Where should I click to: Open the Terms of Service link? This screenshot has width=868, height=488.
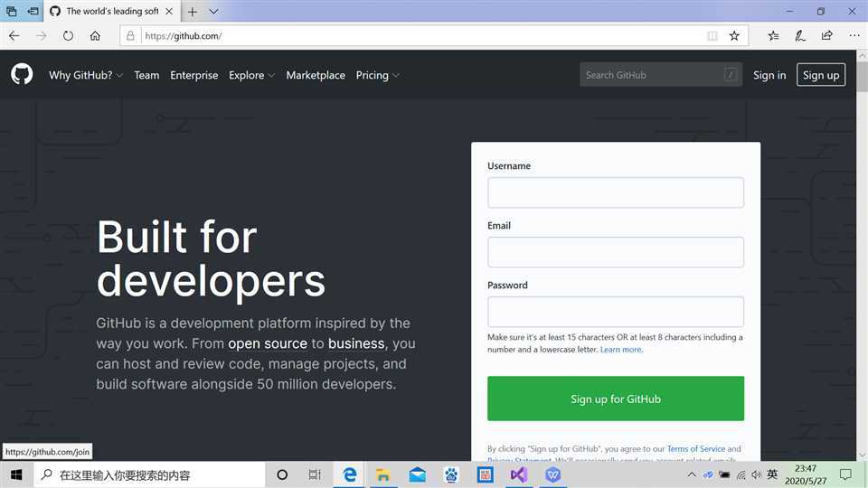click(x=696, y=449)
